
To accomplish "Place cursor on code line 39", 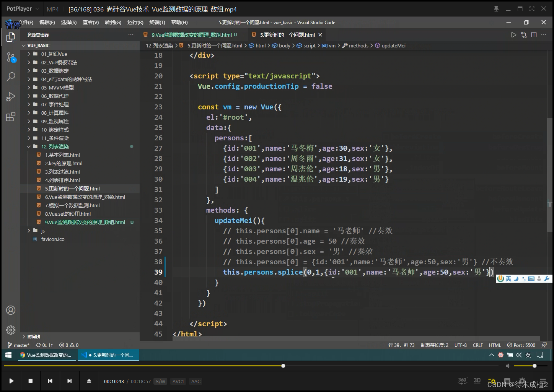I will tap(358, 272).
